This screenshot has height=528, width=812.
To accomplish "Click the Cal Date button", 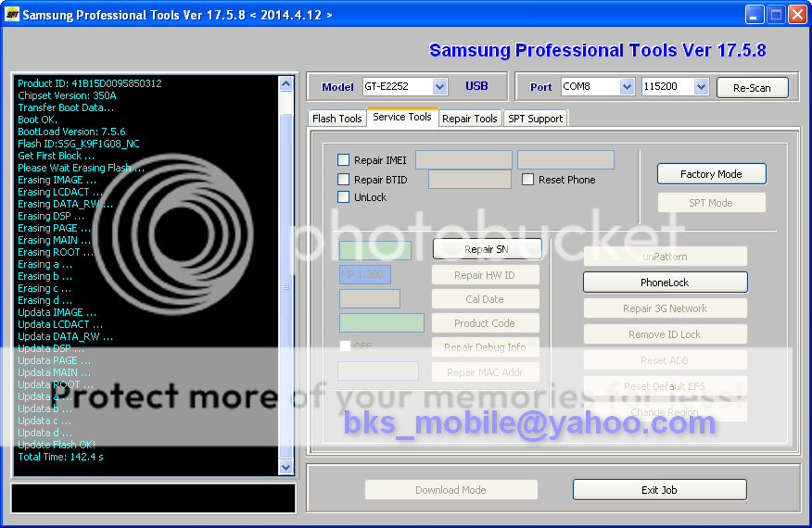I will click(485, 298).
